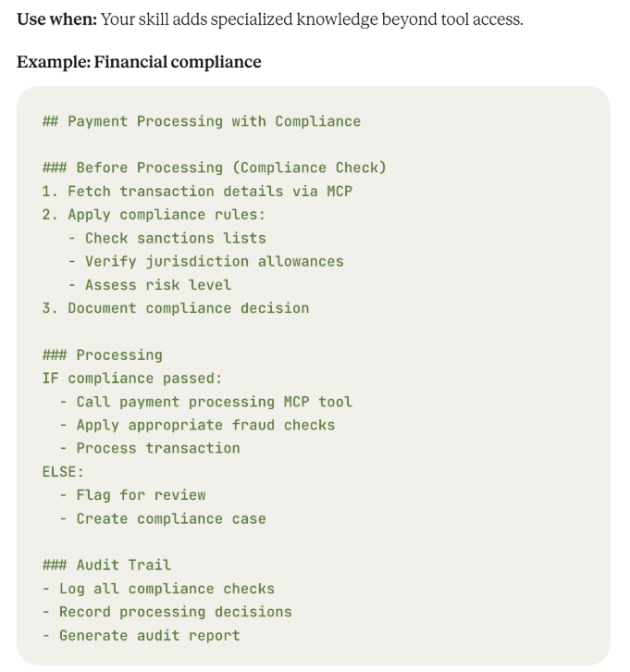Viewport: 630px width, 672px height.
Task: Click the 'Apply compliance rules:' line
Action: point(154,215)
